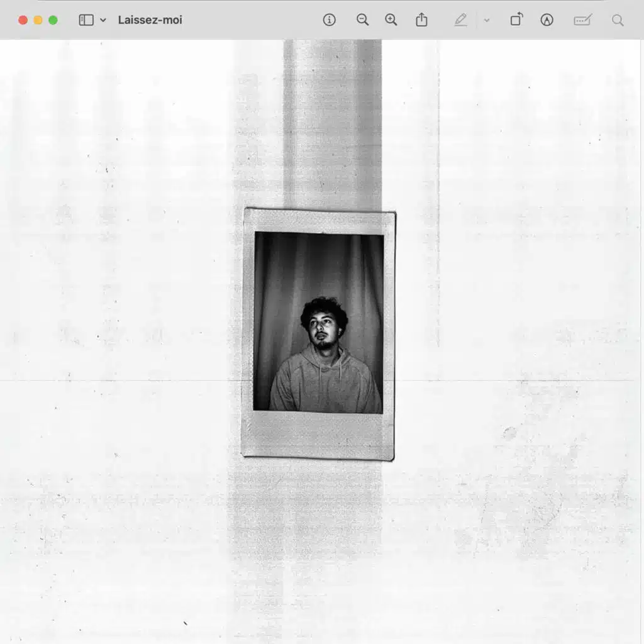Open the form filling toolbar
This screenshot has width=644, height=644.
(x=582, y=20)
